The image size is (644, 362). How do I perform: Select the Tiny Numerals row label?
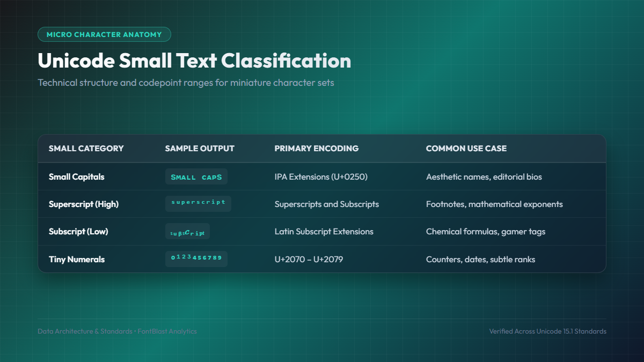point(77,260)
